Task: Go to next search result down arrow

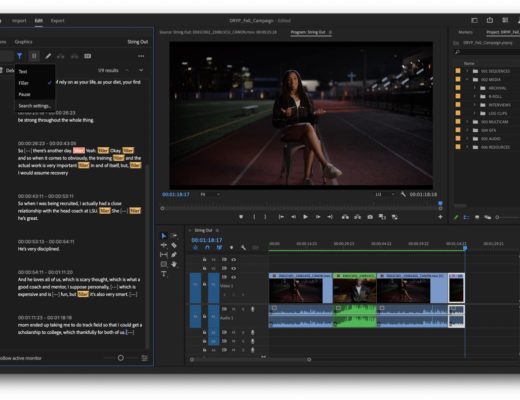Action: click(141, 70)
